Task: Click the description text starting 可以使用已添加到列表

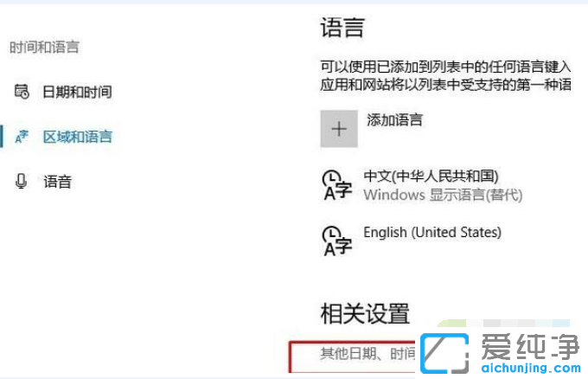Action: point(445,66)
